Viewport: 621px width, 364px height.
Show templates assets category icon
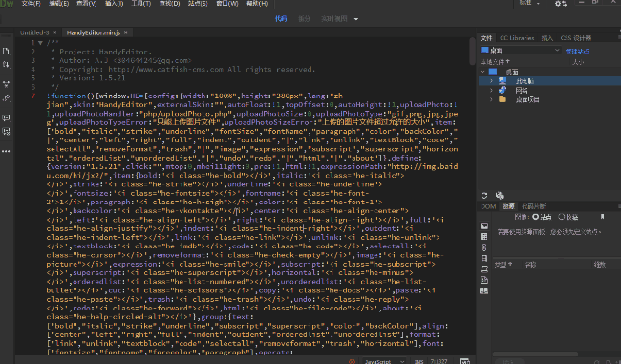(484, 280)
